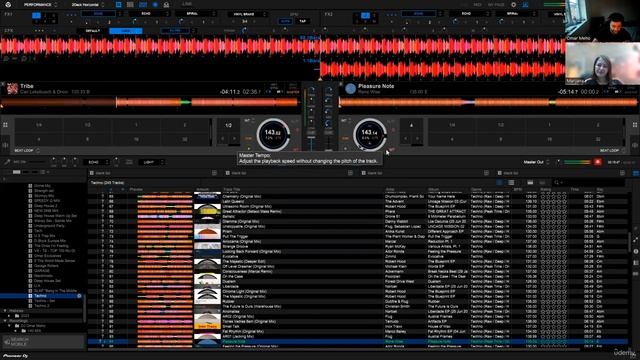The height and width of the screenshot is (360, 640).
Task: Click the icon at far right of first blank list
Action: click(x=214, y=173)
